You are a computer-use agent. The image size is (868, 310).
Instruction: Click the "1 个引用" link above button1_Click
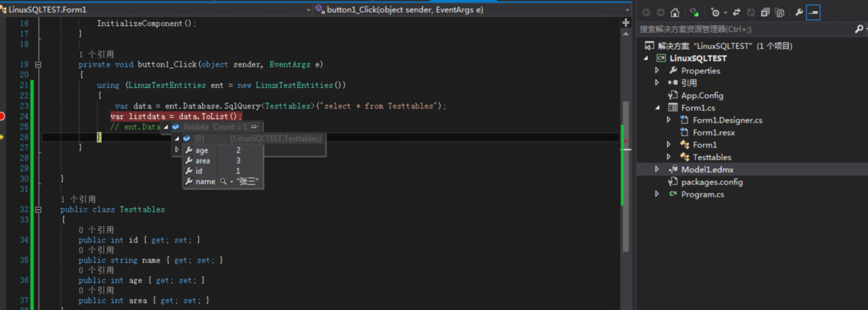96,55
